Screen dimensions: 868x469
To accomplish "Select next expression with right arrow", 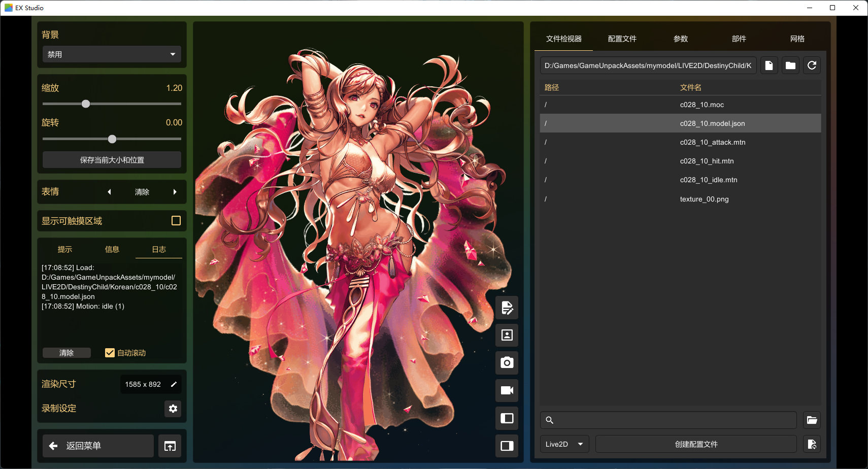I will coord(175,192).
